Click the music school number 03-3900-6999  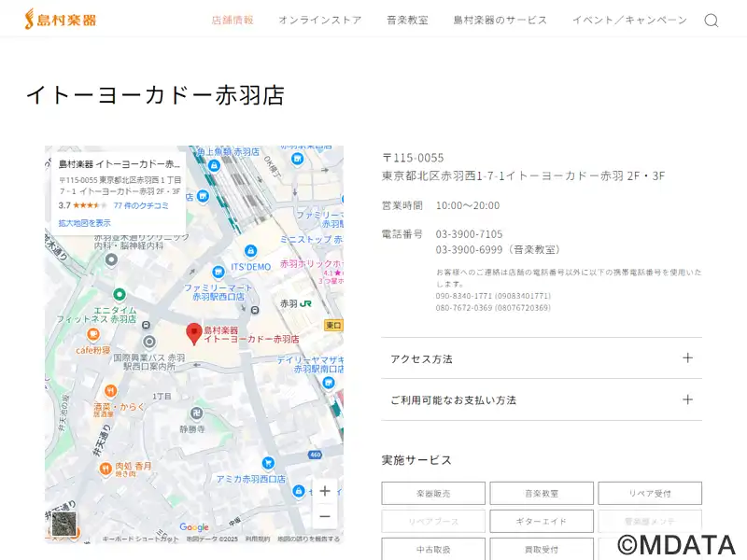[469, 249]
